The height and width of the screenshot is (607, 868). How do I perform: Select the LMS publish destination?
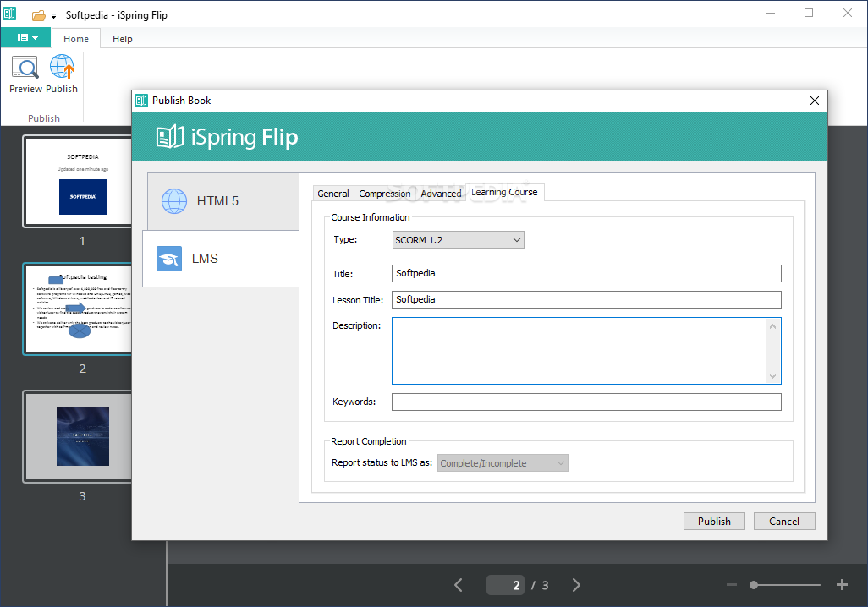pyautogui.click(x=221, y=259)
